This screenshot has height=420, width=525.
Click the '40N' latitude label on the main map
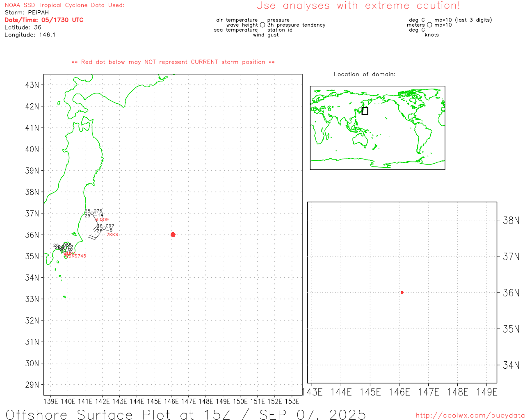32,149
